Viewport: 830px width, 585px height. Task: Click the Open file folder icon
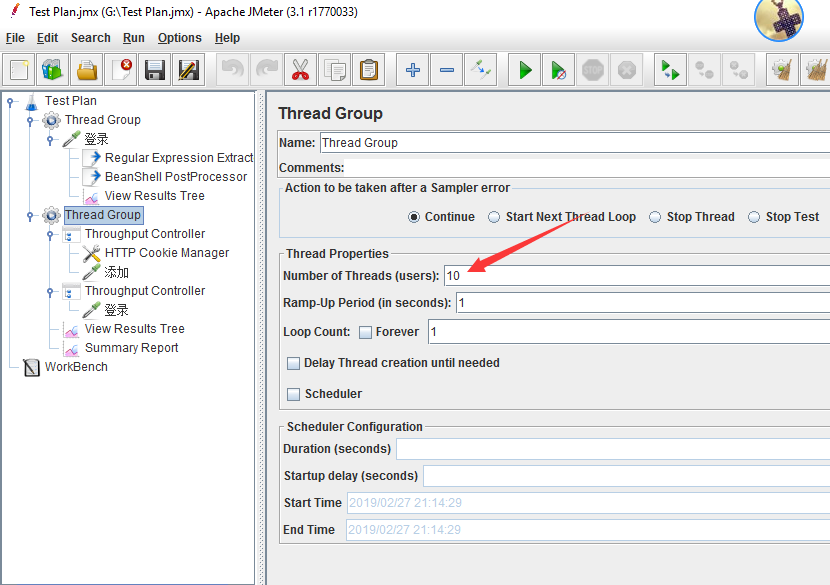pyautogui.click(x=86, y=70)
